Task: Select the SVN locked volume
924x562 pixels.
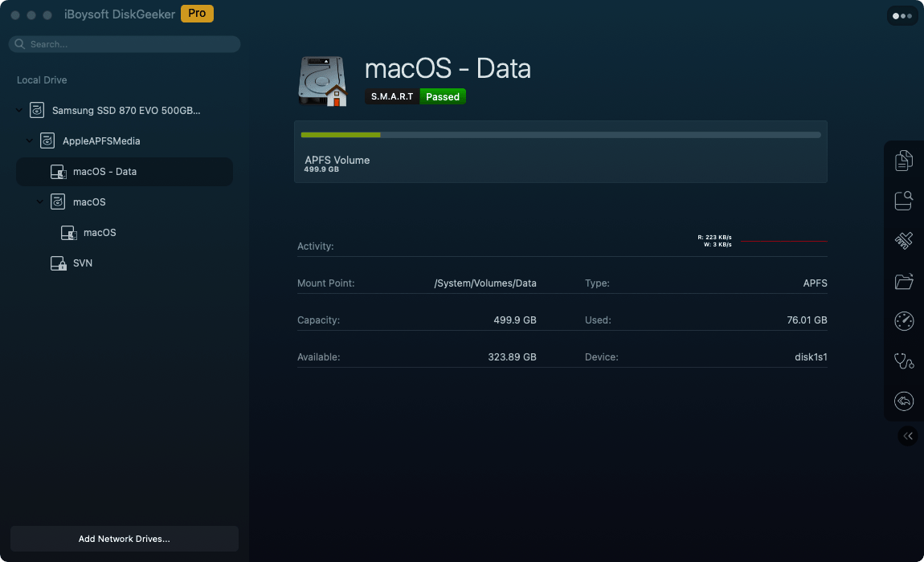Action: pos(82,263)
